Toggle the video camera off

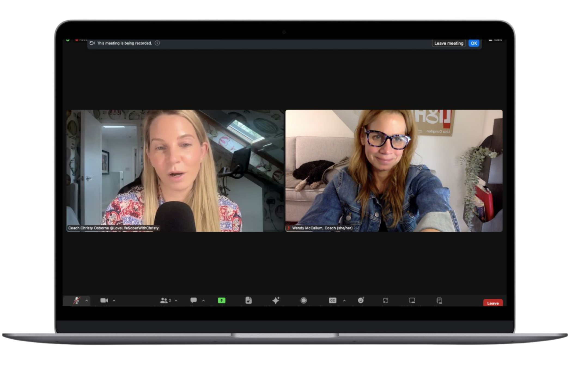click(104, 301)
